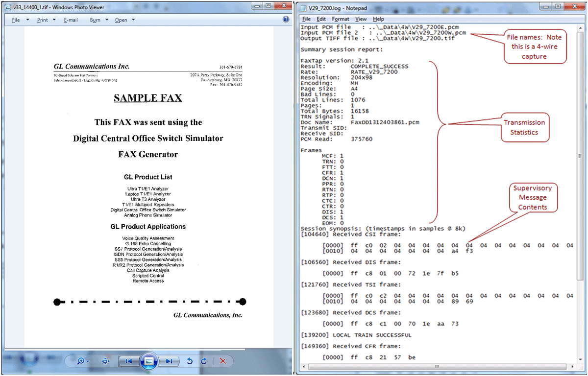Image resolution: width=588 pixels, height=376 pixels.
Task: Open the Notepad View menu
Action: click(361, 19)
